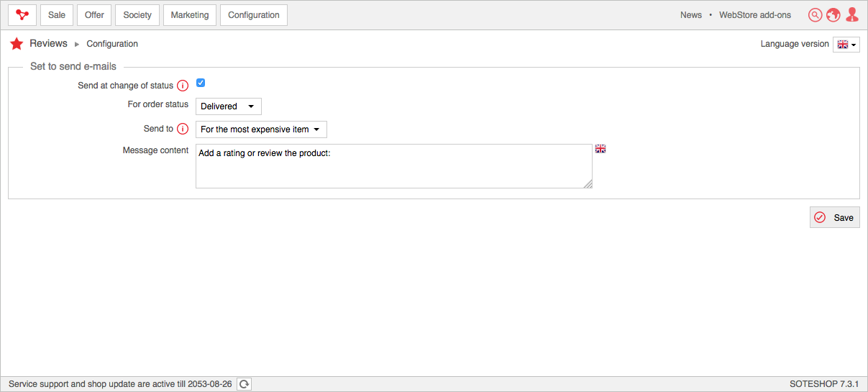Open the Marketing menu
This screenshot has height=392, width=868.
tap(190, 15)
